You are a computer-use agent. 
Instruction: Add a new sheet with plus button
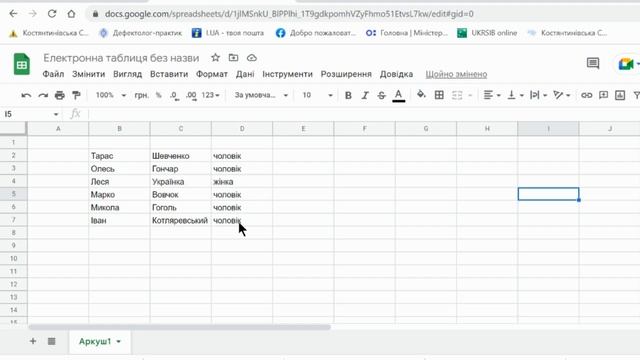point(33,341)
